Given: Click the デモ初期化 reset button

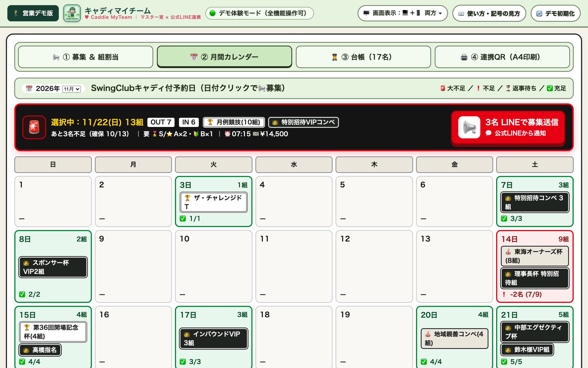Looking at the screenshot, I should click(555, 13).
